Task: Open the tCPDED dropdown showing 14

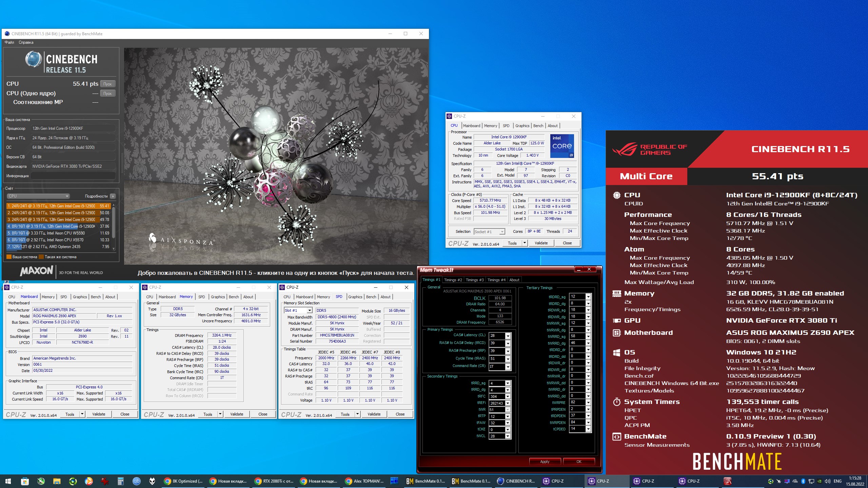Action: coord(588,429)
